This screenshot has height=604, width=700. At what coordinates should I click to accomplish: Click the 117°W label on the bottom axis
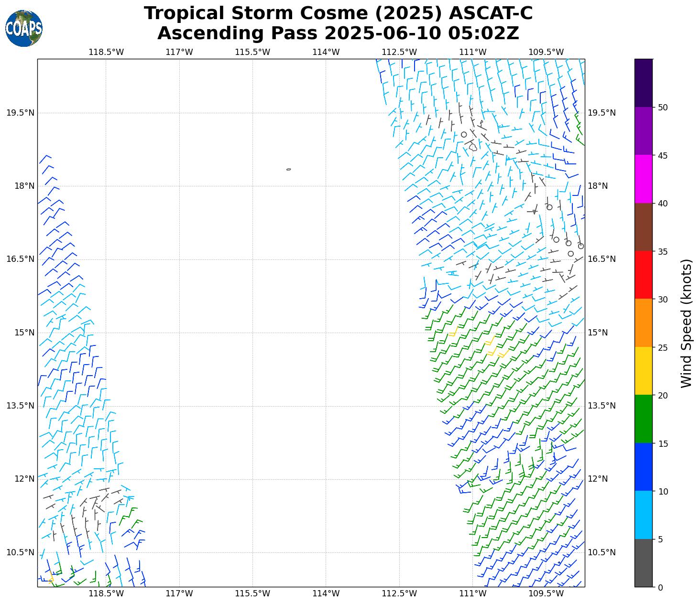click(179, 593)
